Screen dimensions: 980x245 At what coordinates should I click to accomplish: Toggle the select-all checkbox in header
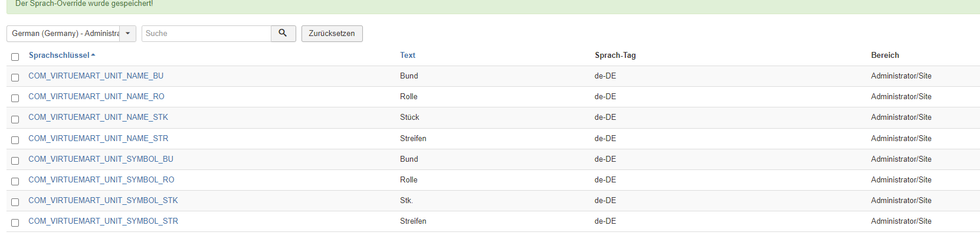15,57
